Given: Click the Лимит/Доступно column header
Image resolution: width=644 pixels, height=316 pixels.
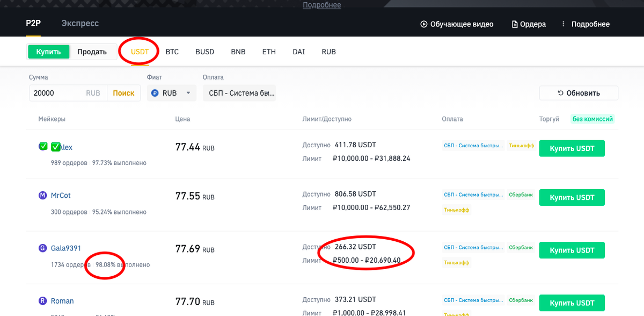Looking at the screenshot, I should (x=327, y=119).
